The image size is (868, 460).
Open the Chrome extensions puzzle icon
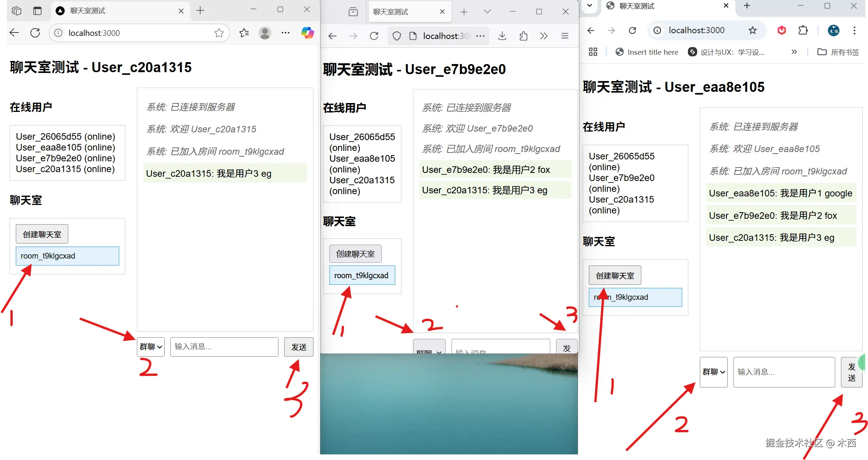[803, 30]
